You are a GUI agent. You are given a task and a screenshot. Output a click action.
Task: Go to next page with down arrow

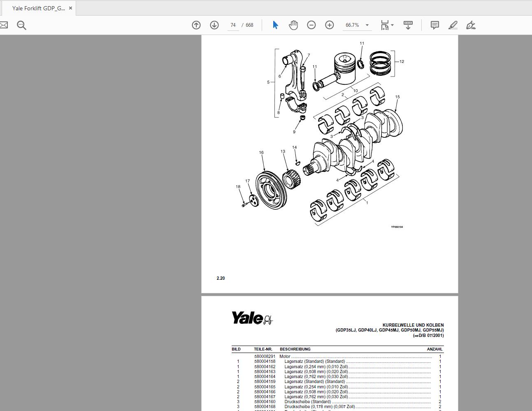click(214, 25)
